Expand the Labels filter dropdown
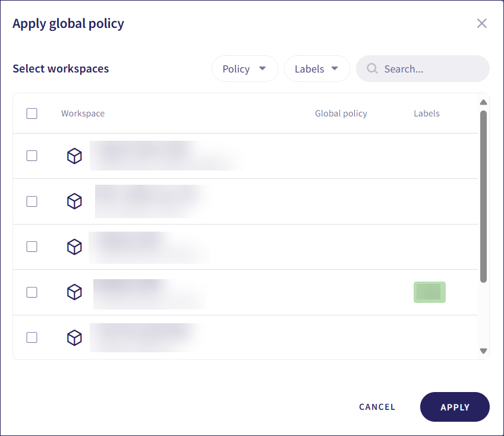This screenshot has height=436, width=504. (x=317, y=69)
